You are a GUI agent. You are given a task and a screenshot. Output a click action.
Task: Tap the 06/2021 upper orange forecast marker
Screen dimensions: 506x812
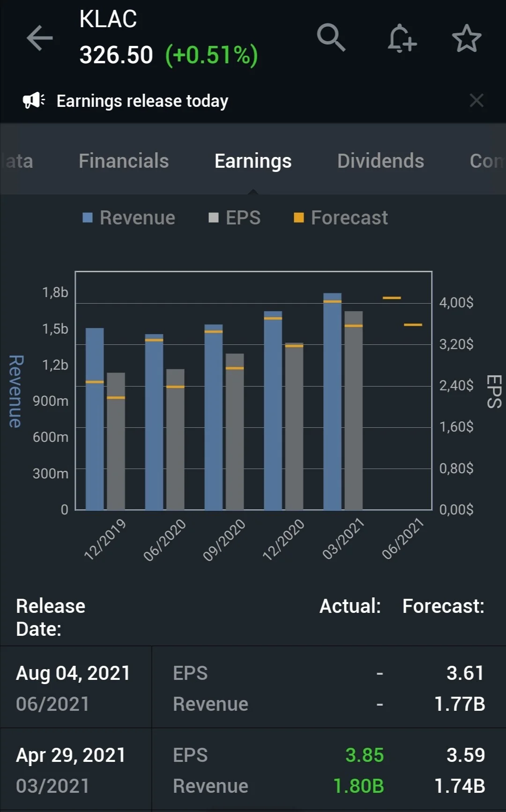click(x=392, y=298)
